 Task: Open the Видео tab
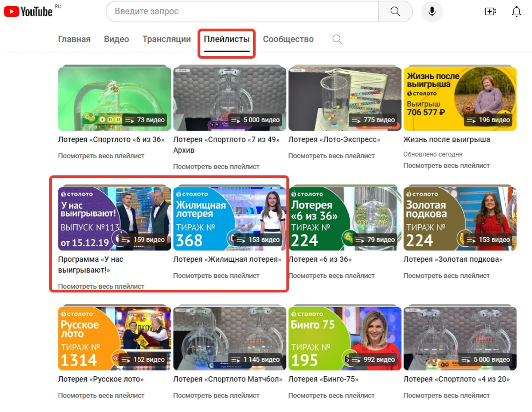tap(116, 39)
